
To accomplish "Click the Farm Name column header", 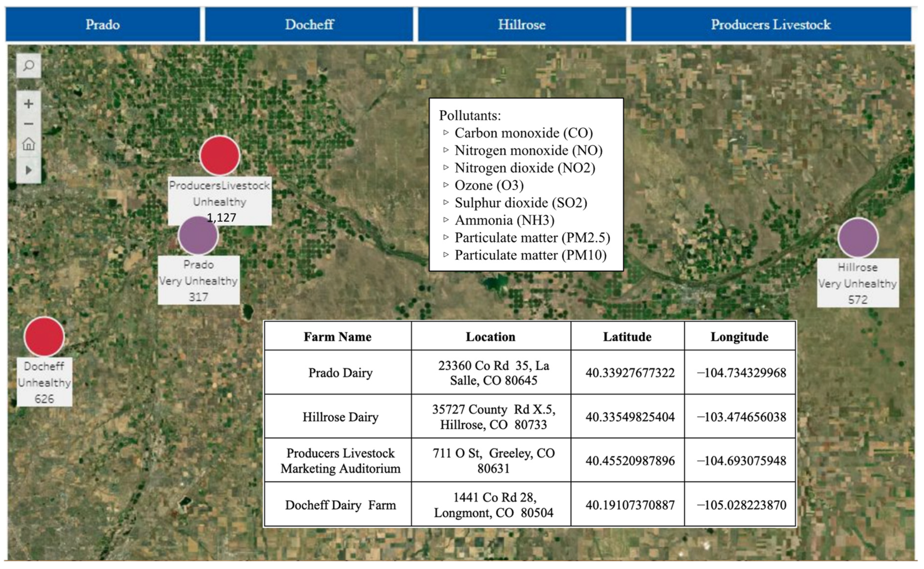I will click(x=337, y=336).
